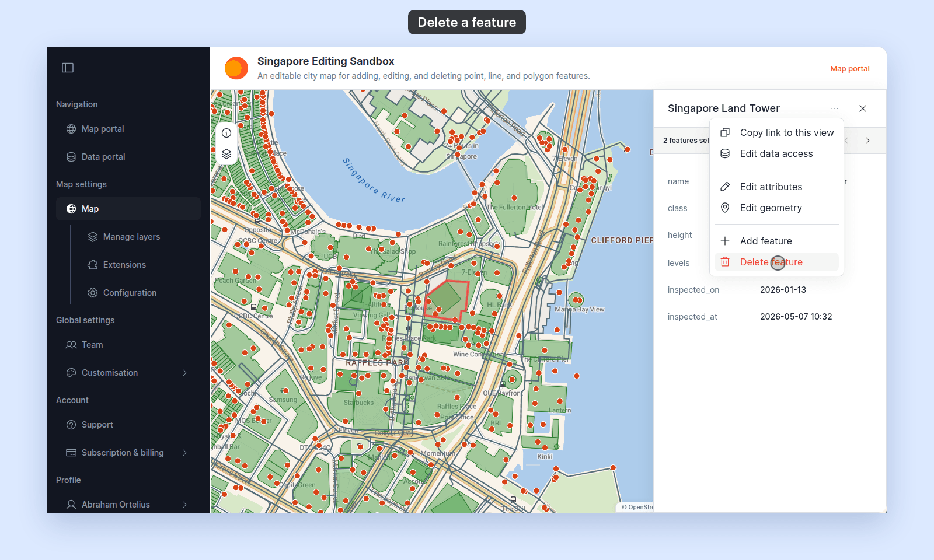Click the Map portal link in header

(850, 69)
